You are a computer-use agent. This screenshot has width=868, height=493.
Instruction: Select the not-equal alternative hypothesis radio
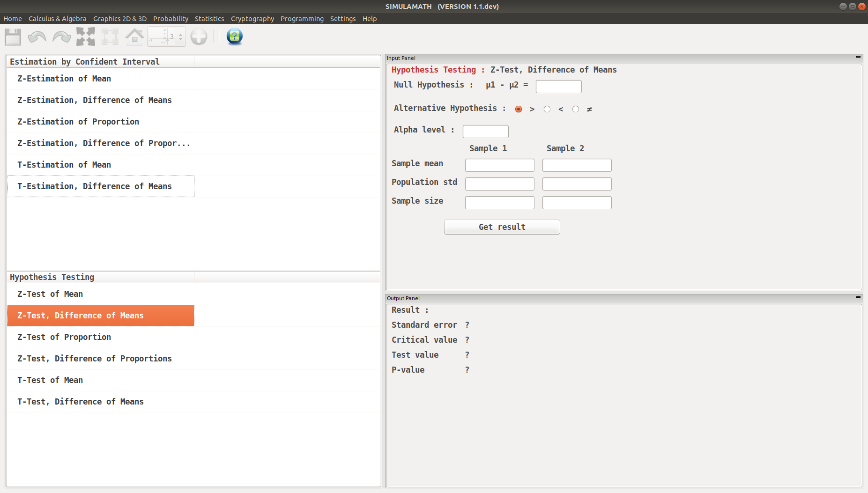coord(575,109)
